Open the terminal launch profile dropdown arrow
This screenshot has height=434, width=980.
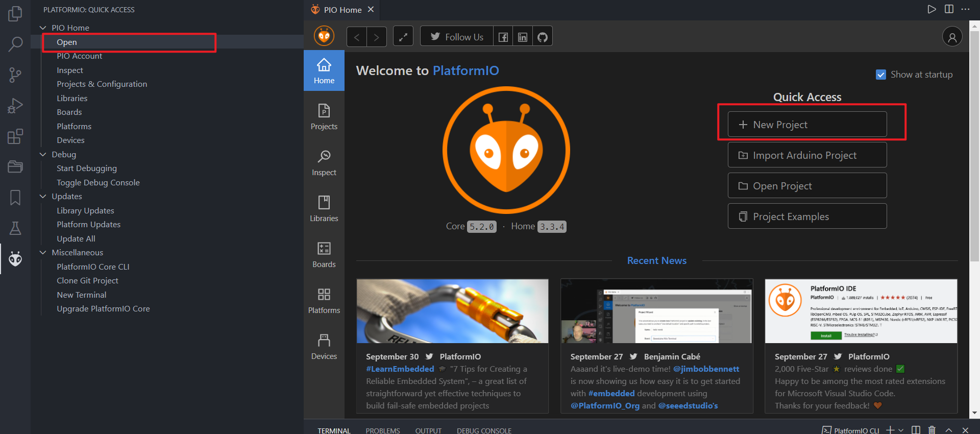click(901, 430)
